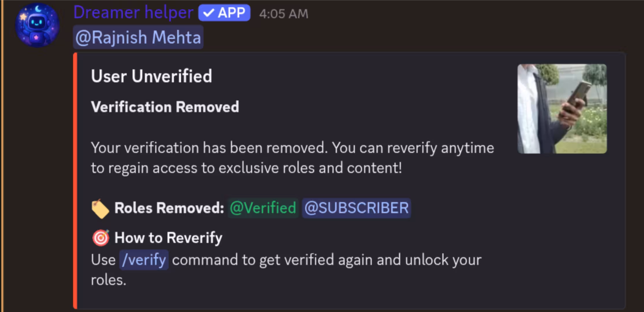Click the 4:05 AM message timestamp

click(284, 14)
